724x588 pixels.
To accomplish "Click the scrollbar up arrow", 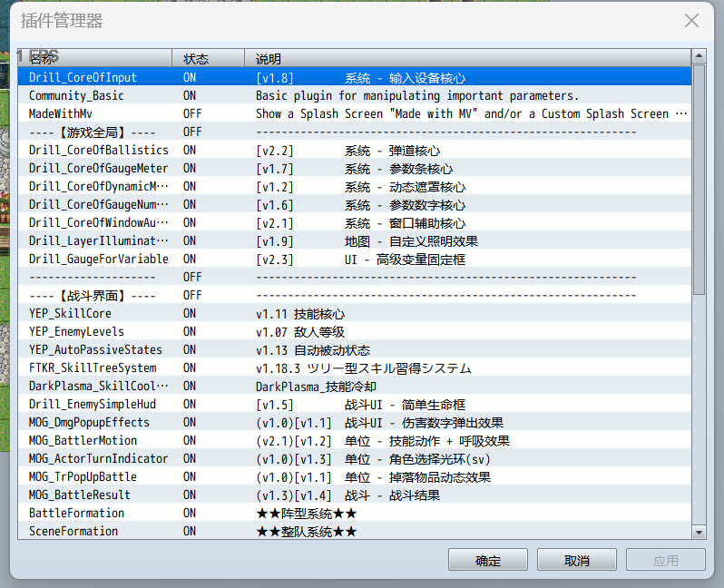I will click(699, 56).
